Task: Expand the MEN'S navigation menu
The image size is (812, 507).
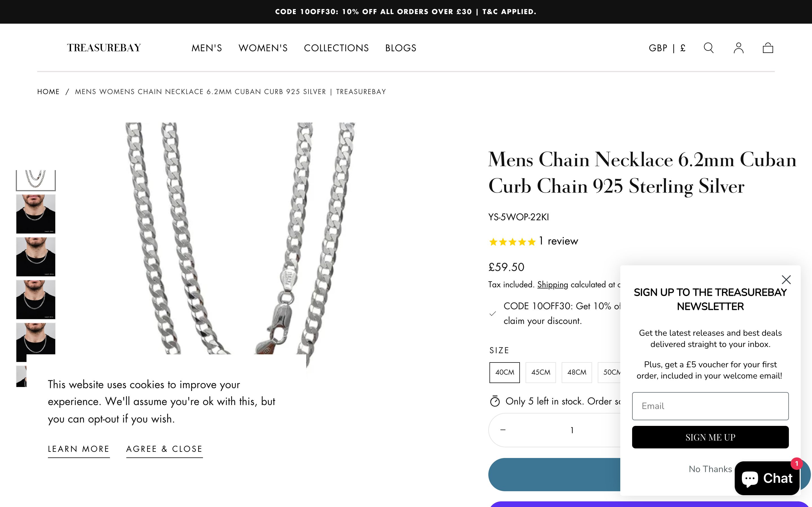Action: pyautogui.click(x=207, y=48)
